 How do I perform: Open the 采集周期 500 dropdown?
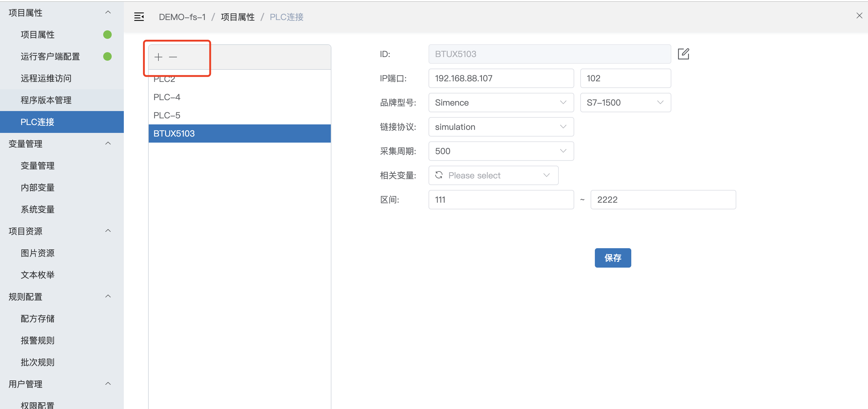click(x=501, y=151)
